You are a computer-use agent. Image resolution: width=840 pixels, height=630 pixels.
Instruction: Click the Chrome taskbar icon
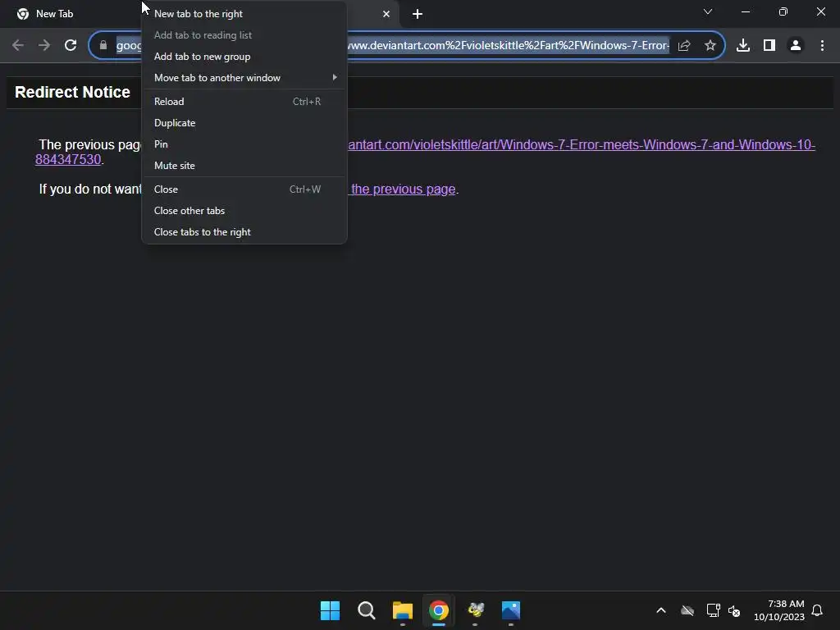439,610
